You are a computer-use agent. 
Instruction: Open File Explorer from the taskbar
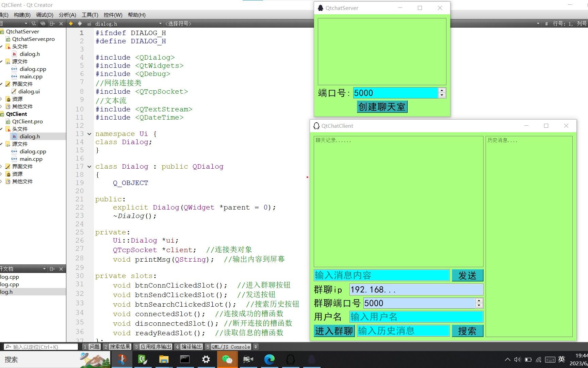(164, 359)
